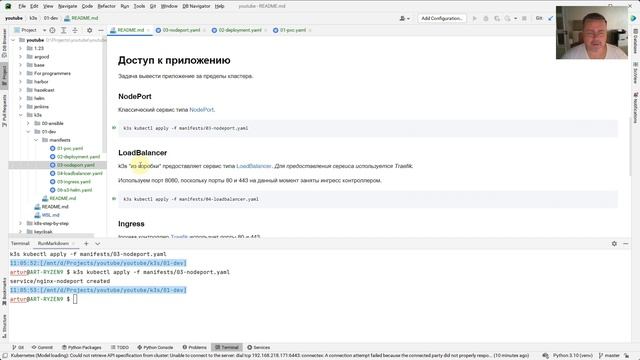Click the master branch status widget
The image size is (640, 360).
(x=609, y=356)
